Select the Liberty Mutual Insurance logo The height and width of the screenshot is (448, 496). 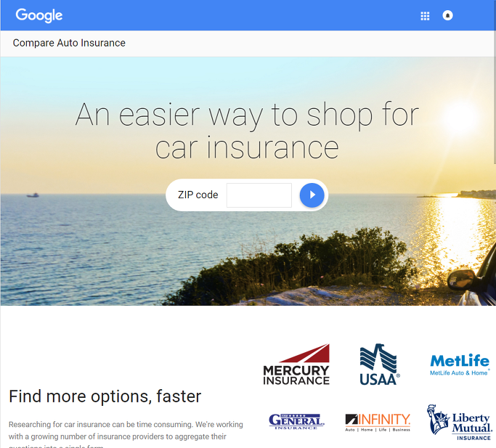tap(460, 422)
